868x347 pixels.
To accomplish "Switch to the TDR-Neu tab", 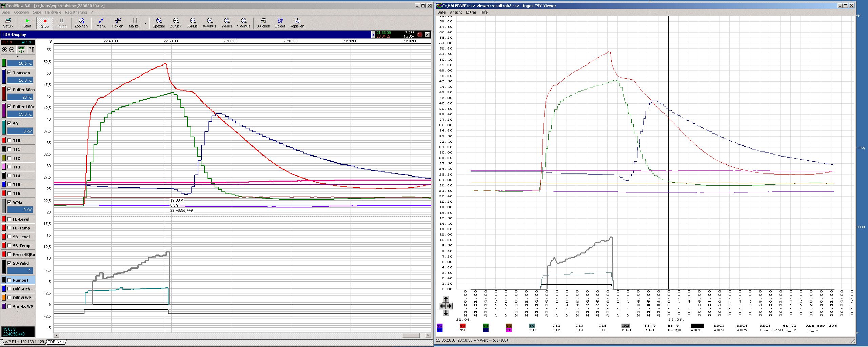I will tap(56, 342).
